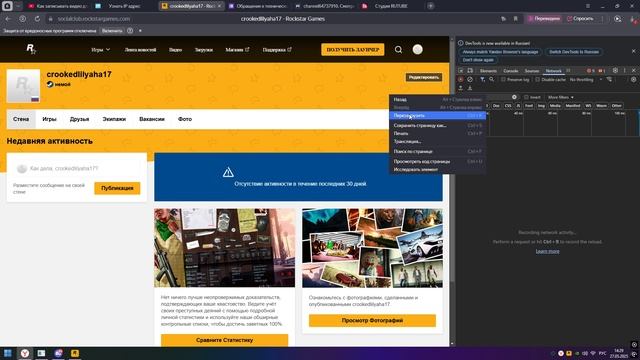
Task: Click the ПОЛУЧИТЬ ЛАУНЧЕР button
Action: 353,49
